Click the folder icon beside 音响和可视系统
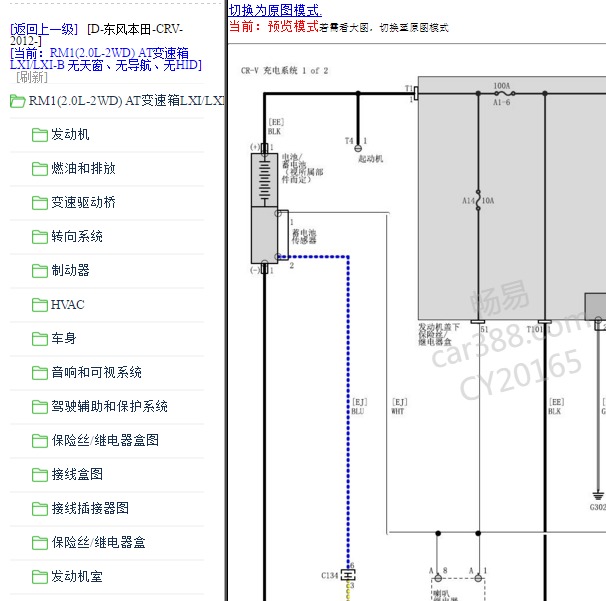This screenshot has height=601, width=606. click(x=40, y=373)
